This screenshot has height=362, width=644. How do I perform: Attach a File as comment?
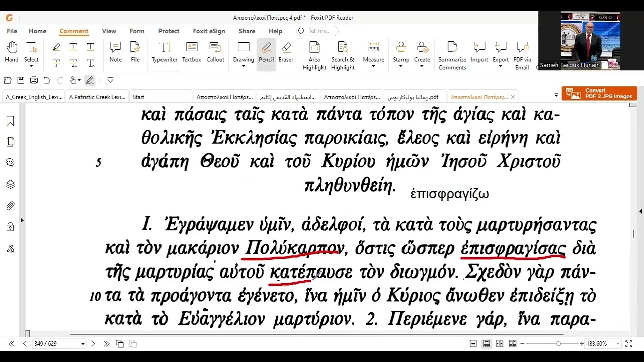point(135,52)
